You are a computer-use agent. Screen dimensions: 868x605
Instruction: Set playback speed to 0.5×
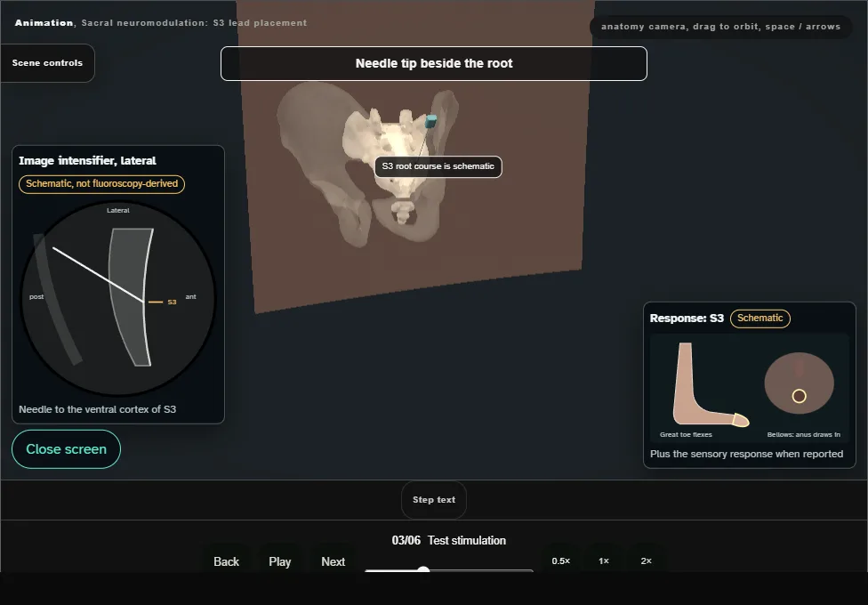pos(561,561)
